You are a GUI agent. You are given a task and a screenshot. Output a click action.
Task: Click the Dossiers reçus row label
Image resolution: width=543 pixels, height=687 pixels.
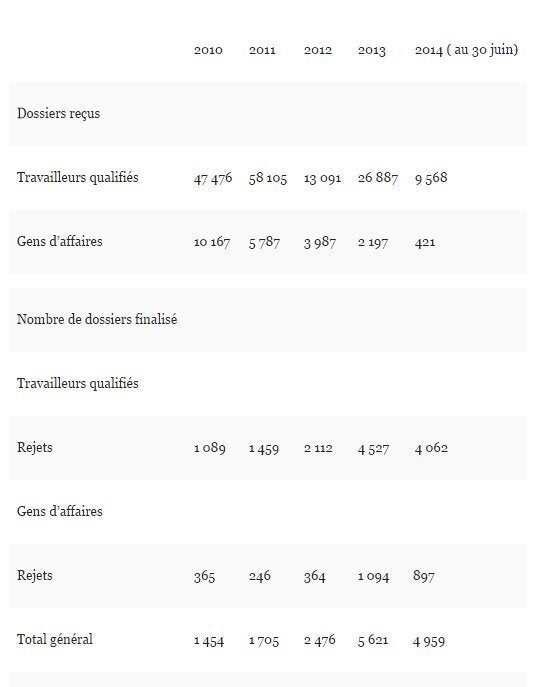pos(58,114)
